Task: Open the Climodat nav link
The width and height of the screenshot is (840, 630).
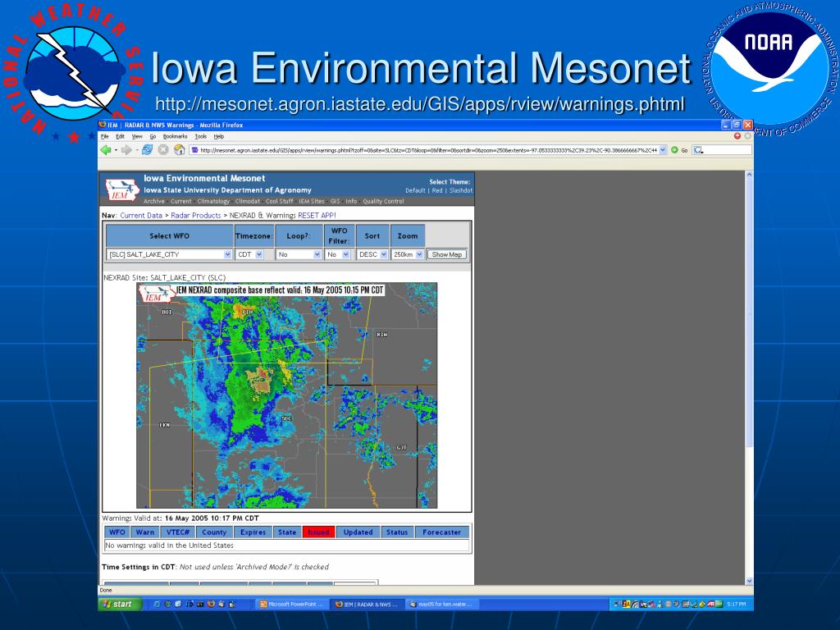Action: coord(248,202)
